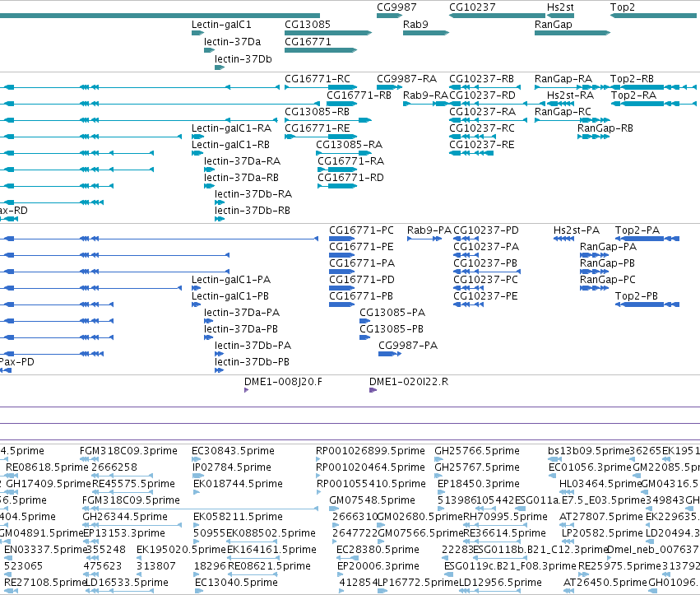
Task: Open the lectin-37Db-RA transcript label
Action: [x=253, y=195]
